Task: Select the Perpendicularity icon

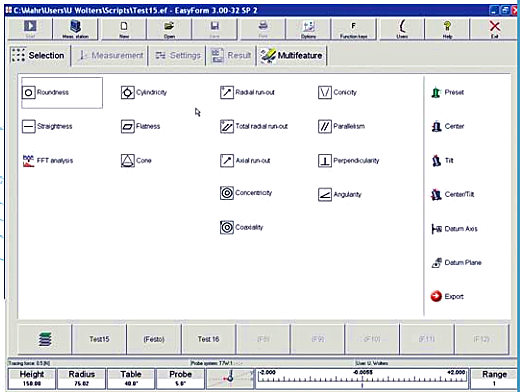Action: point(325,161)
